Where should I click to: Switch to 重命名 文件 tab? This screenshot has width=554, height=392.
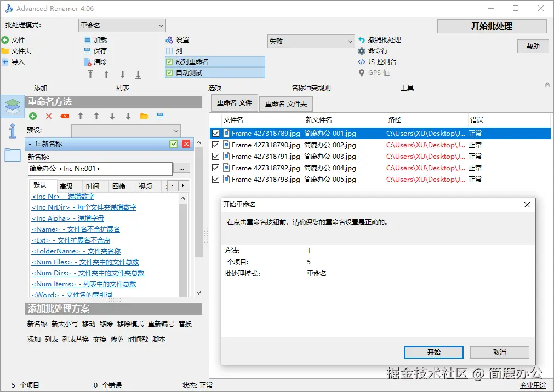pyautogui.click(x=234, y=103)
